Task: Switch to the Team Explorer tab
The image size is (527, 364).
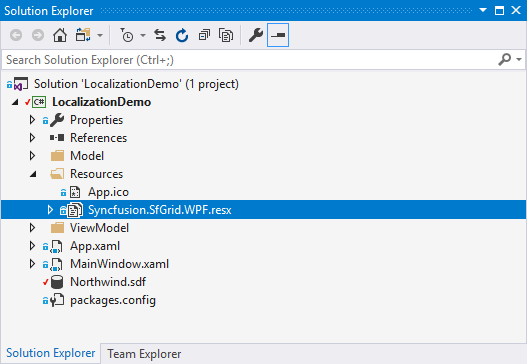Action: 144,354
